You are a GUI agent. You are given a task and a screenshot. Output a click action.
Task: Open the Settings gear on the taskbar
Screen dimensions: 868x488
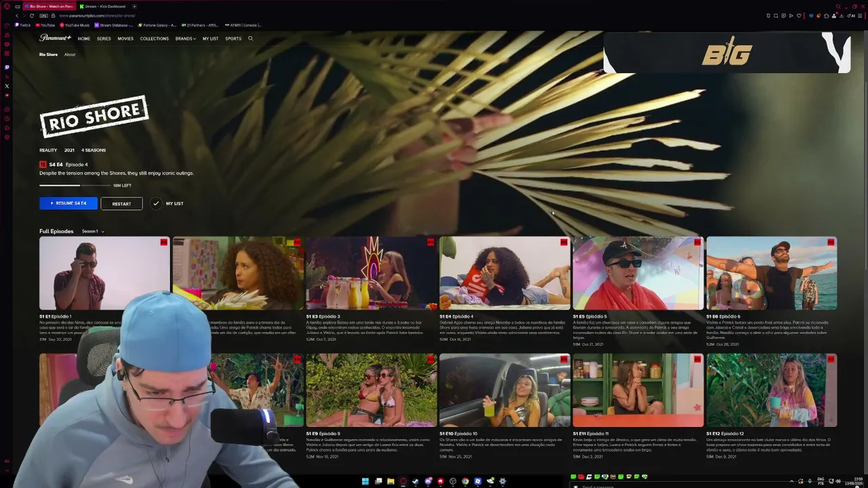502,481
